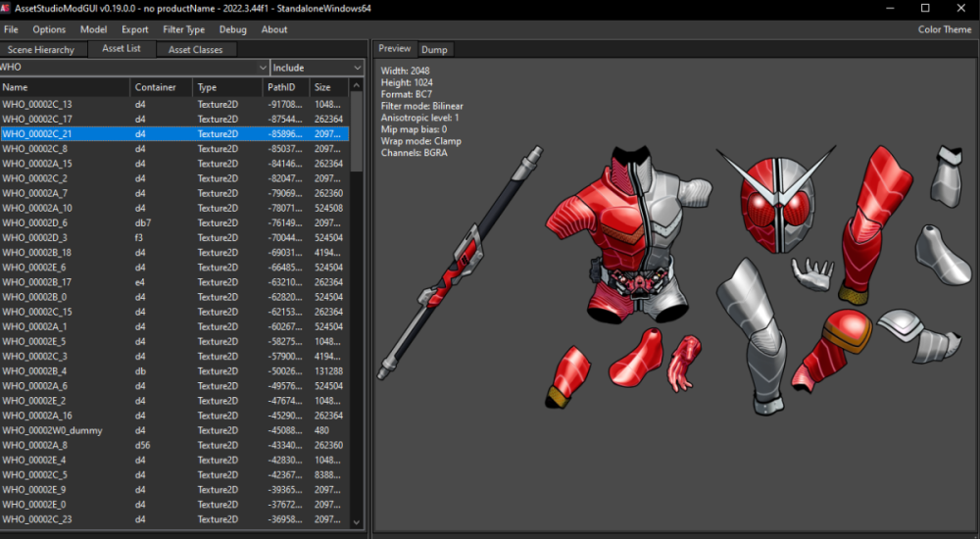This screenshot has height=539, width=980.
Task: Select asset WHO_00002B_17
Action: coord(174,282)
